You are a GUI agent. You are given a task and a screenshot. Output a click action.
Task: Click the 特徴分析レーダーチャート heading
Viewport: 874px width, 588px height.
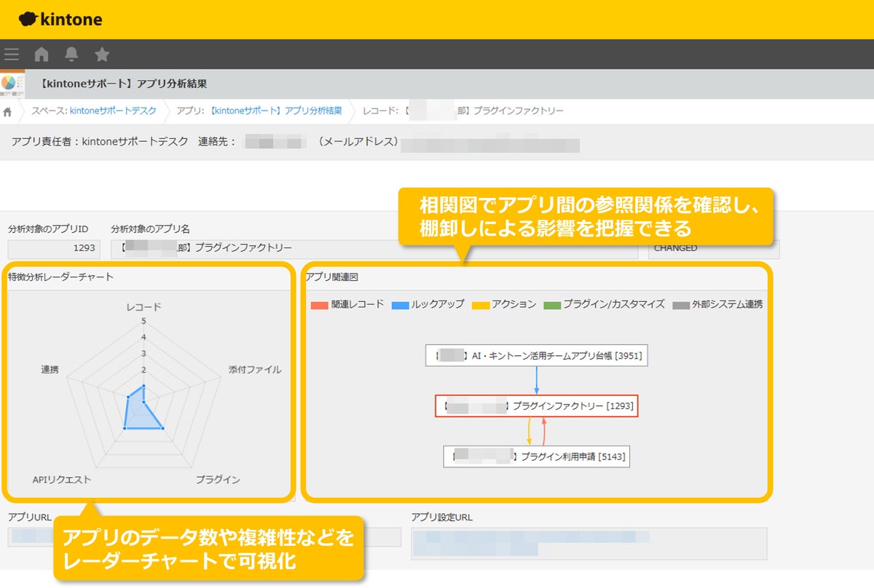click(x=60, y=277)
